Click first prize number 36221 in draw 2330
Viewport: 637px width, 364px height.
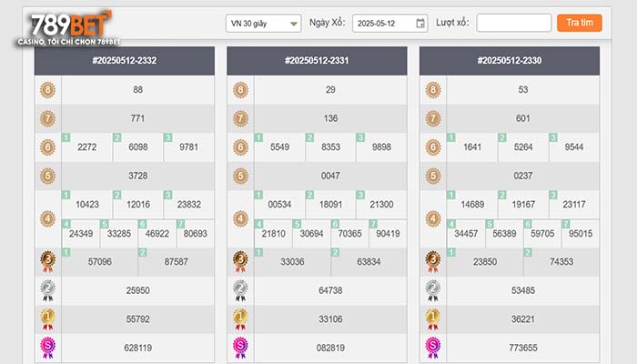tap(523, 319)
